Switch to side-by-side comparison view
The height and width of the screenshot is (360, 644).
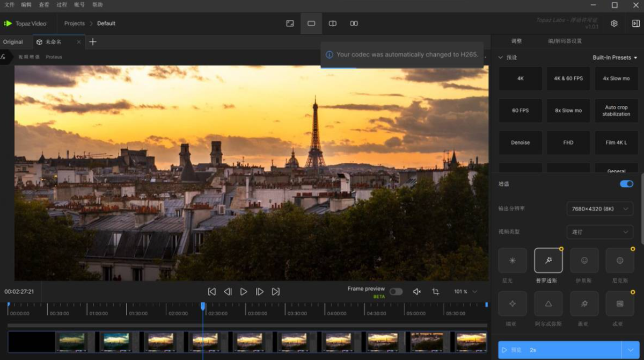pos(354,24)
